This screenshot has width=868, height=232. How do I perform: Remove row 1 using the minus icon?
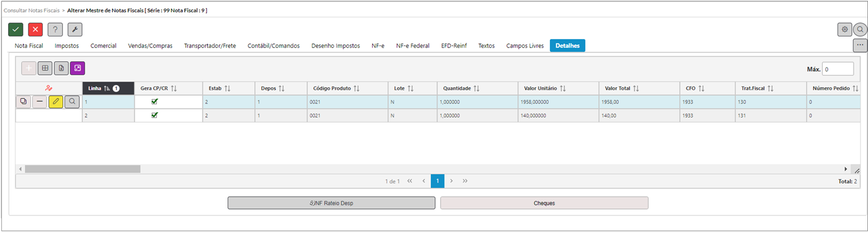coord(40,101)
